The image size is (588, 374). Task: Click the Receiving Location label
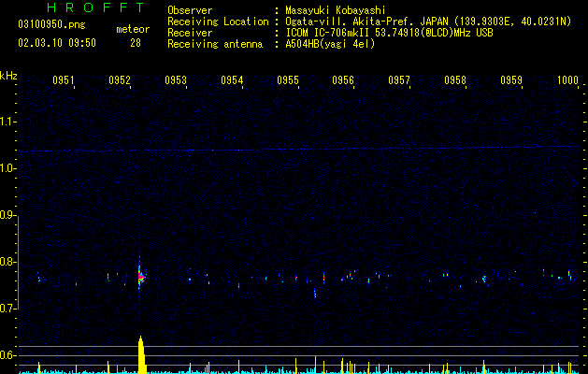pos(218,22)
